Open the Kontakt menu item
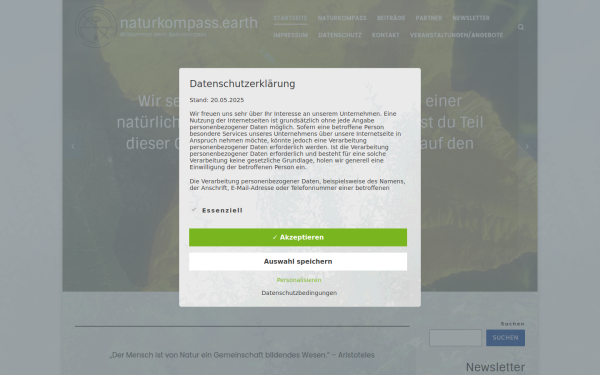Screen dimensions: 600x375 click(x=386, y=35)
